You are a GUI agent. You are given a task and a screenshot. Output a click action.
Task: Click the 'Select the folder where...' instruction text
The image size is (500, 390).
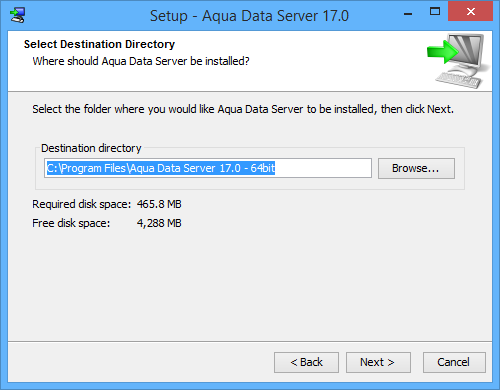[243, 109]
